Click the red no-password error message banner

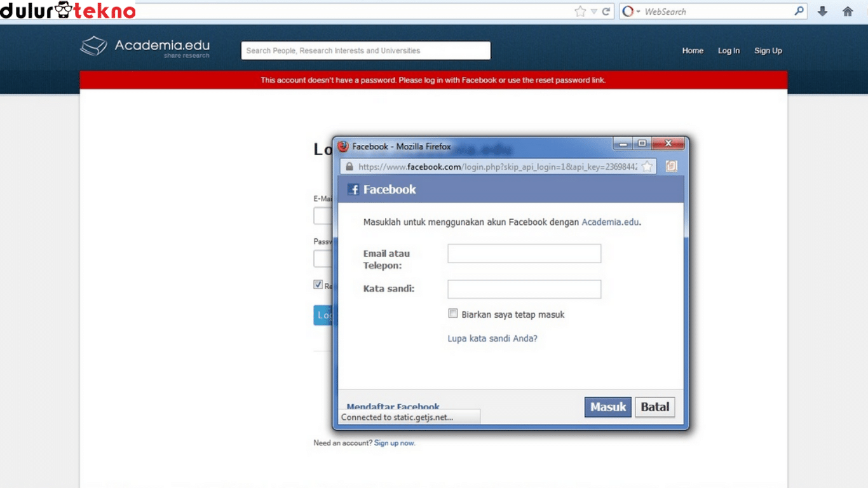[433, 80]
